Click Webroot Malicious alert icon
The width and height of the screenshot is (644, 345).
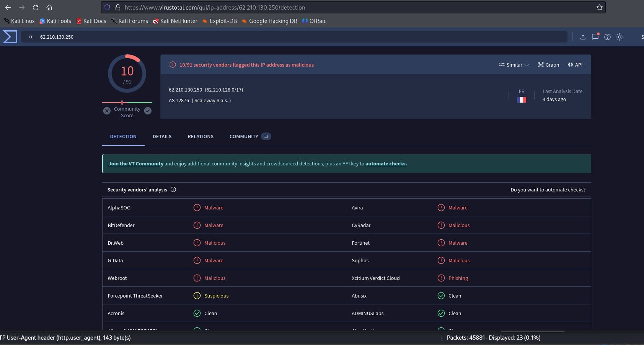pos(197,278)
